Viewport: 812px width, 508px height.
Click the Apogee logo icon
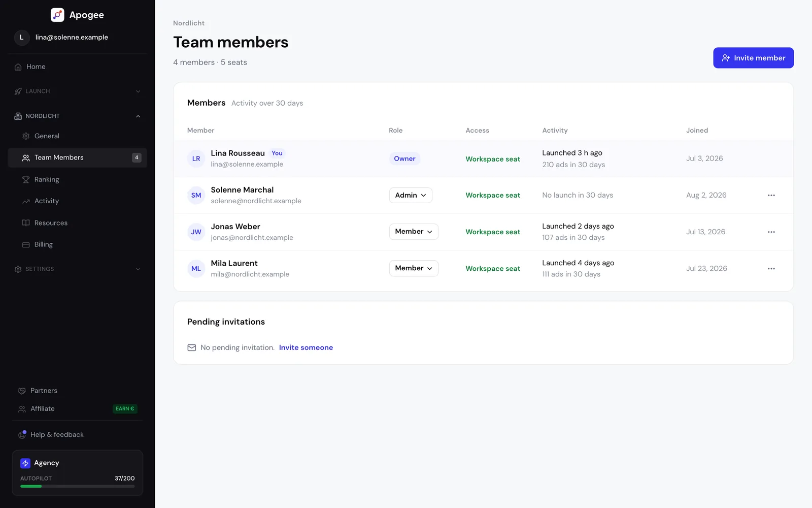(x=57, y=15)
